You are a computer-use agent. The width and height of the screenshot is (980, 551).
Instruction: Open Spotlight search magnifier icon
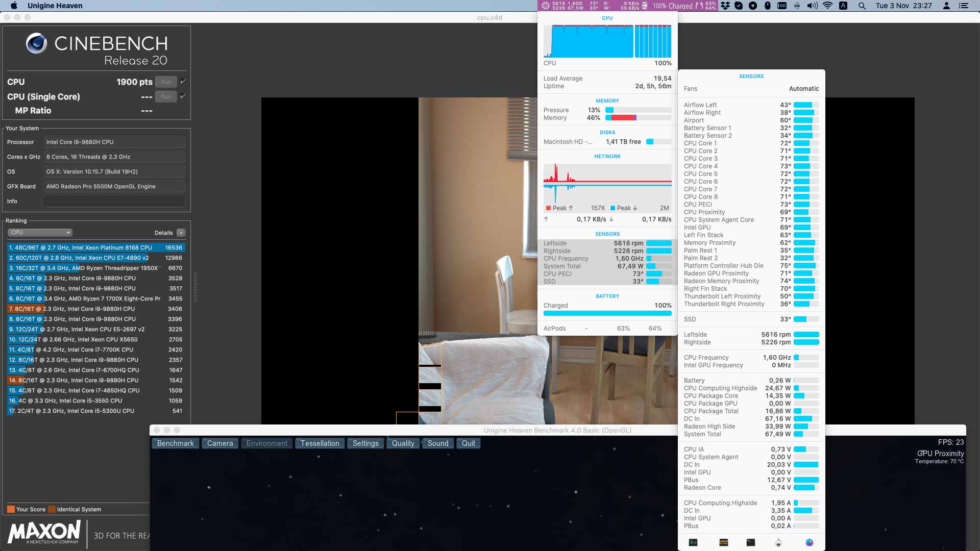point(862,6)
